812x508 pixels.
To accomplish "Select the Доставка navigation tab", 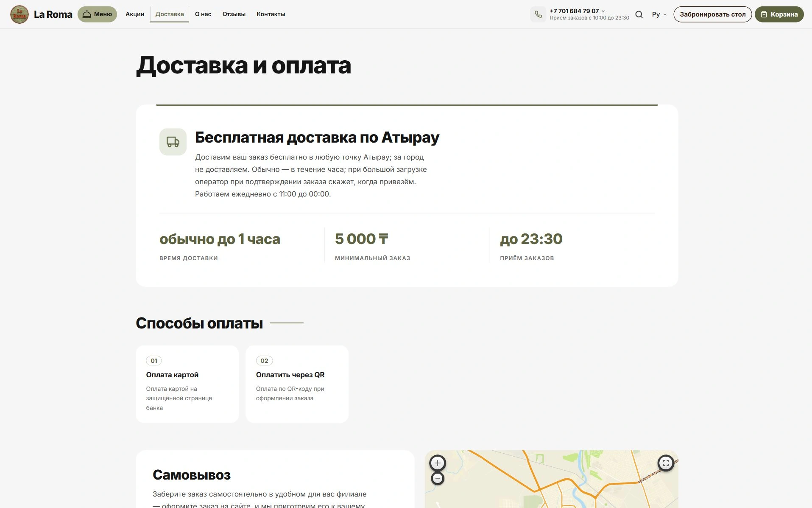I will [x=170, y=14].
